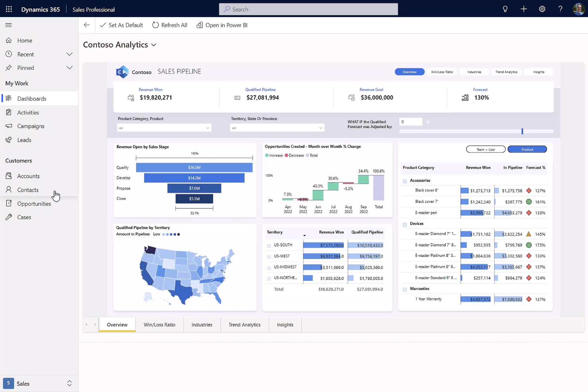Go to Cases under Customers
This screenshot has height=392, width=588.
(x=23, y=217)
